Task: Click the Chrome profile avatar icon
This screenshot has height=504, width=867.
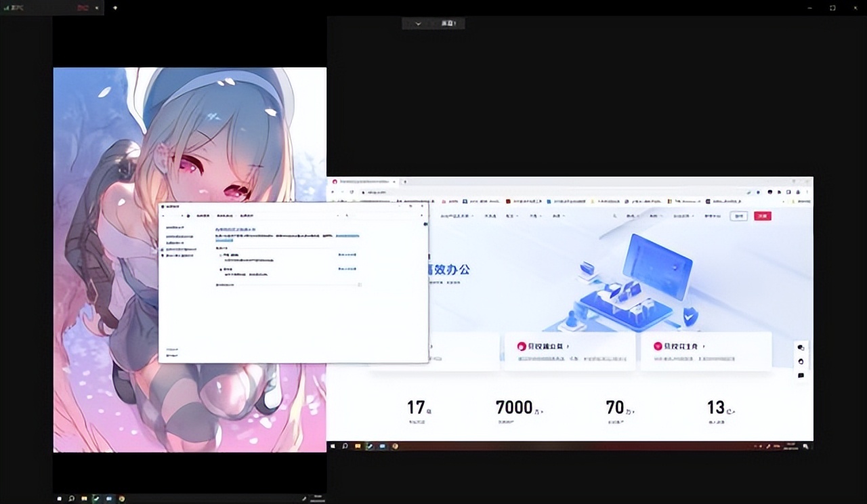Action: [798, 192]
